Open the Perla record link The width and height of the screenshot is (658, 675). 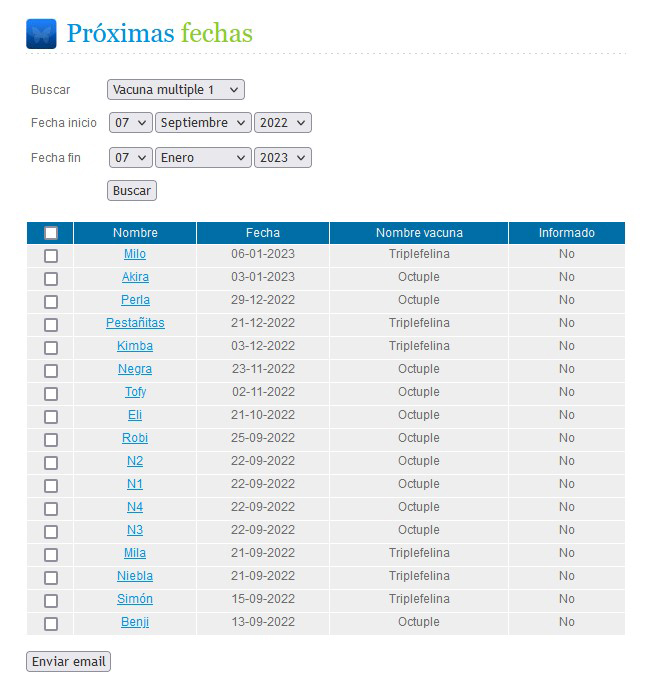tap(135, 300)
